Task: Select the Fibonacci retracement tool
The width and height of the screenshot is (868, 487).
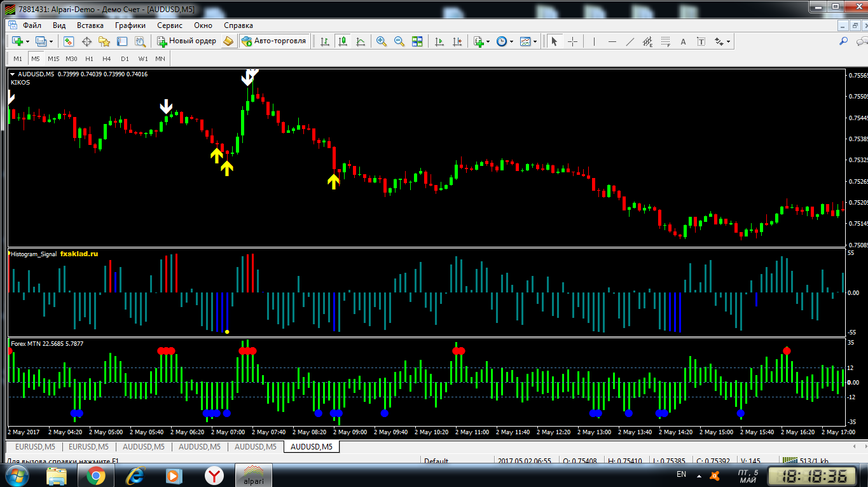Action: [x=665, y=41]
